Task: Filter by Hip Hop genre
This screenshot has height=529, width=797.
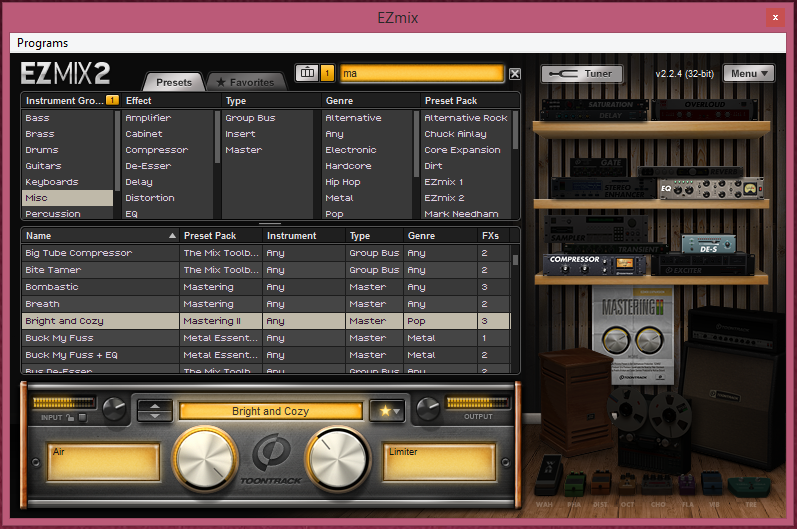Action: pyautogui.click(x=368, y=182)
